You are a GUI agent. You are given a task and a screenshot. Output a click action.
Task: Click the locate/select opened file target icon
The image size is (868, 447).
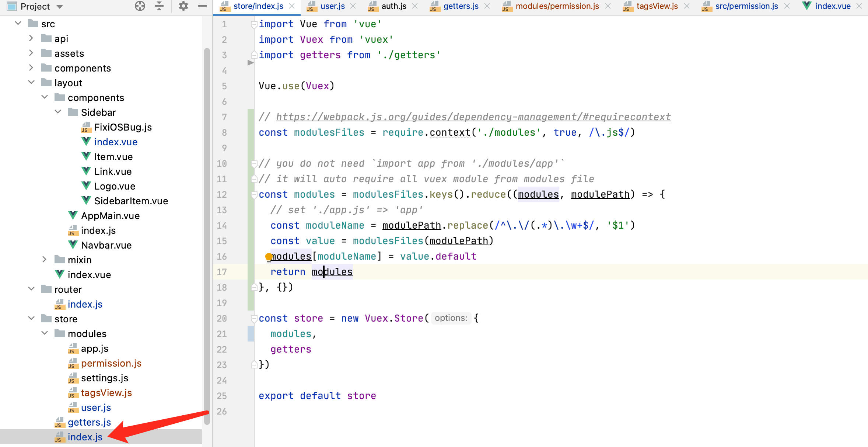140,6
